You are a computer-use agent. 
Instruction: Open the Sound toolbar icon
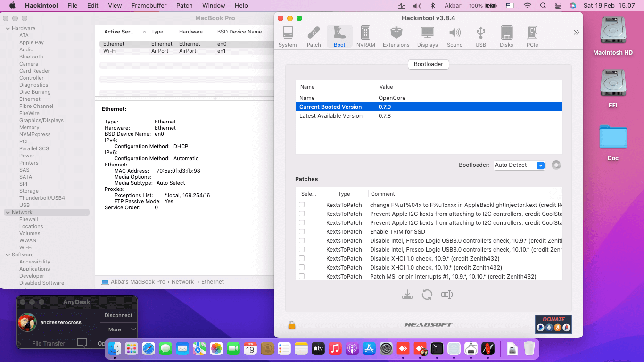tap(454, 37)
